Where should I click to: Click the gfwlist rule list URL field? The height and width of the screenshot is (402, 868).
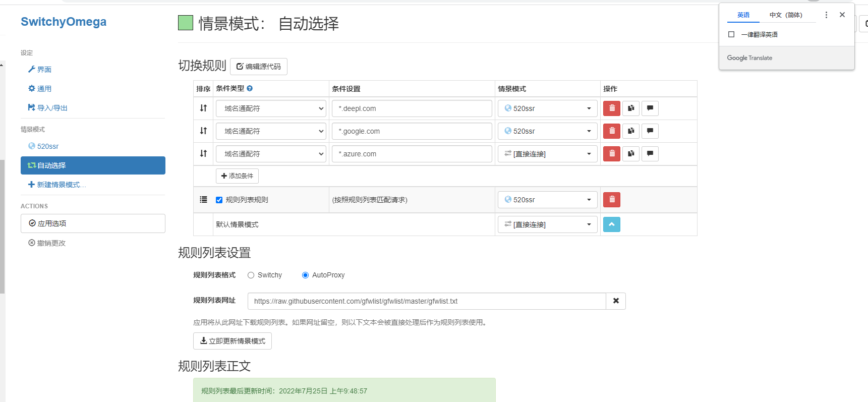[427, 301]
